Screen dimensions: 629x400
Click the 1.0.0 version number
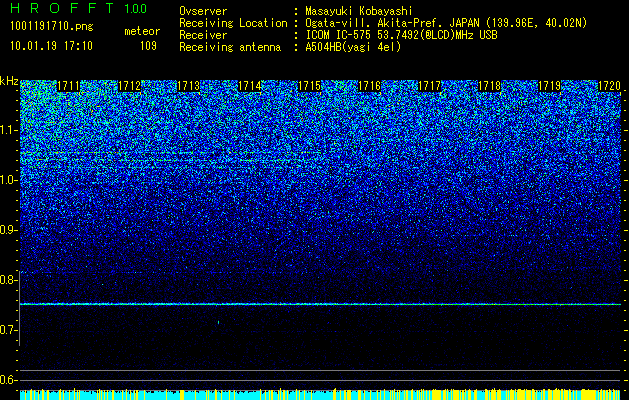click(x=136, y=9)
